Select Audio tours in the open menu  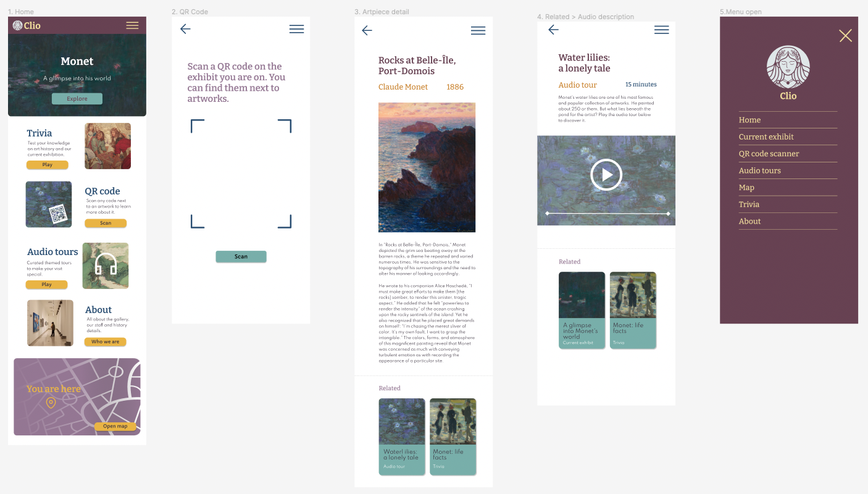[x=788, y=170]
